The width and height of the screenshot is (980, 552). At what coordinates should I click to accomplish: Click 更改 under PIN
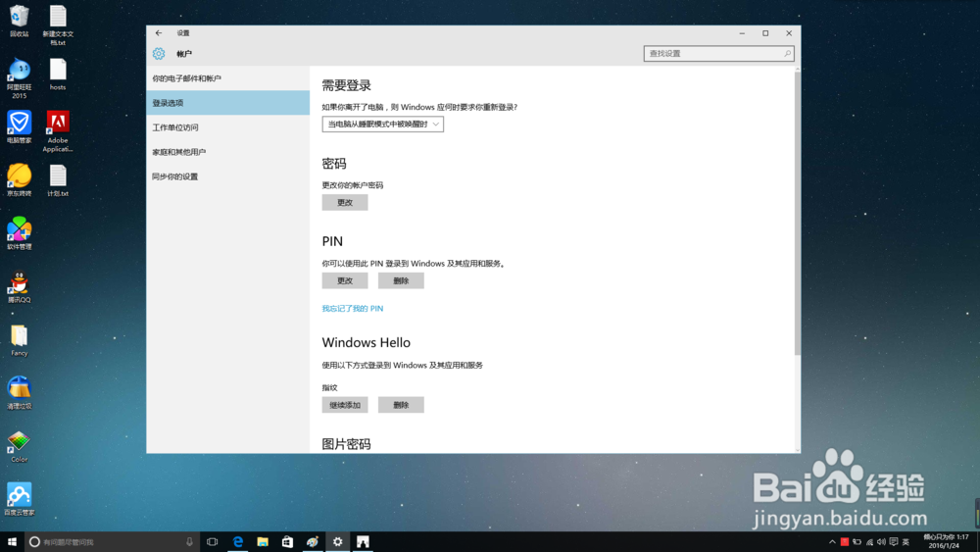(345, 280)
